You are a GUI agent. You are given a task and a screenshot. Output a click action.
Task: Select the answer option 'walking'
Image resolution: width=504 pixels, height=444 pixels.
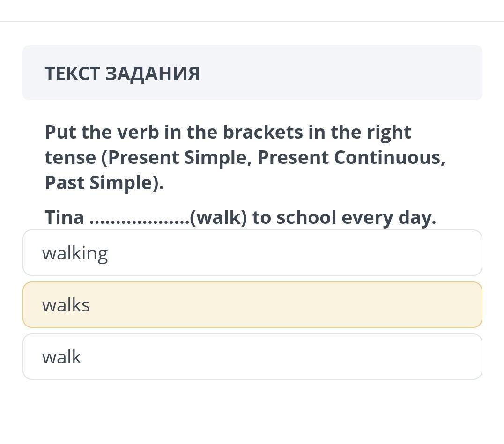coord(252,253)
